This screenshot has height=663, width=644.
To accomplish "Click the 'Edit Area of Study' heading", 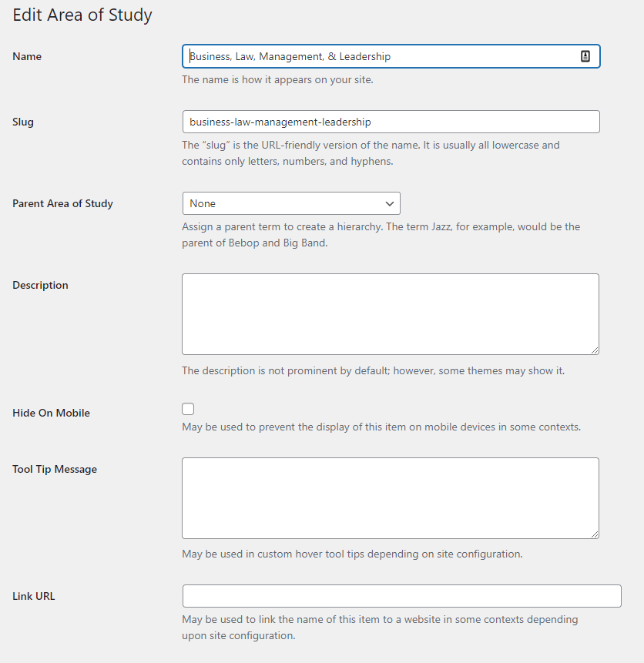I will click(82, 15).
